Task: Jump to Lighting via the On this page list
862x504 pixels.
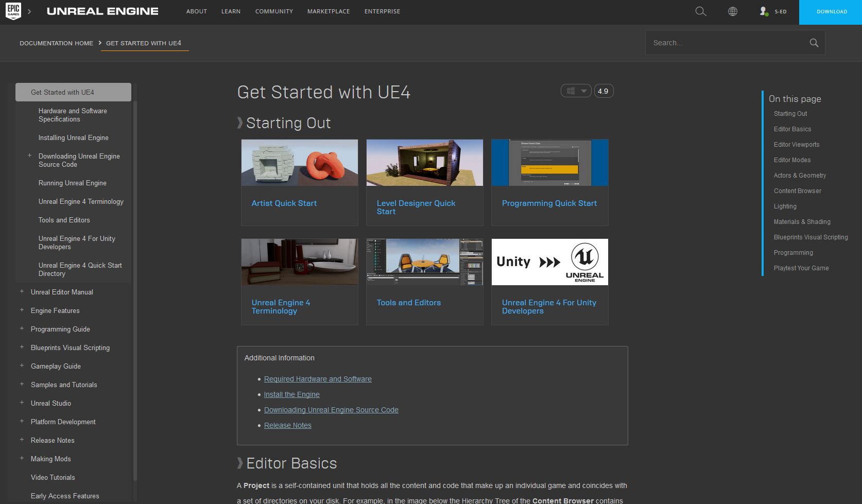Action: coord(785,206)
